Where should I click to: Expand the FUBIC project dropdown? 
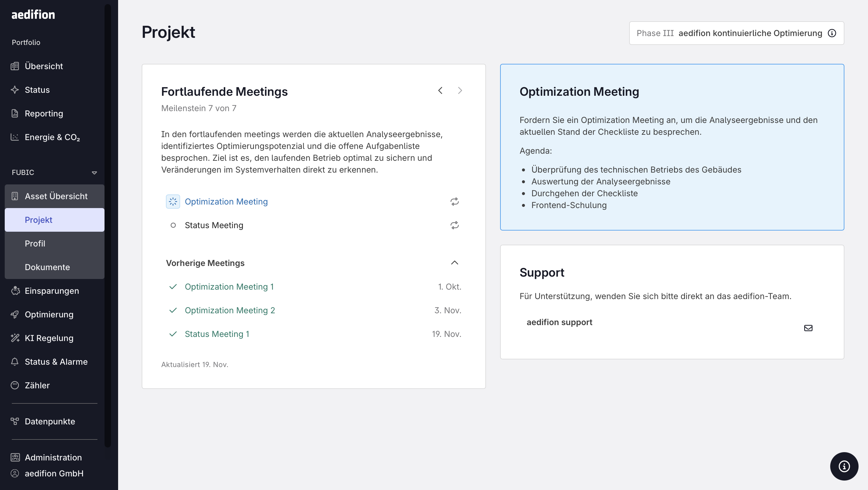tap(94, 173)
